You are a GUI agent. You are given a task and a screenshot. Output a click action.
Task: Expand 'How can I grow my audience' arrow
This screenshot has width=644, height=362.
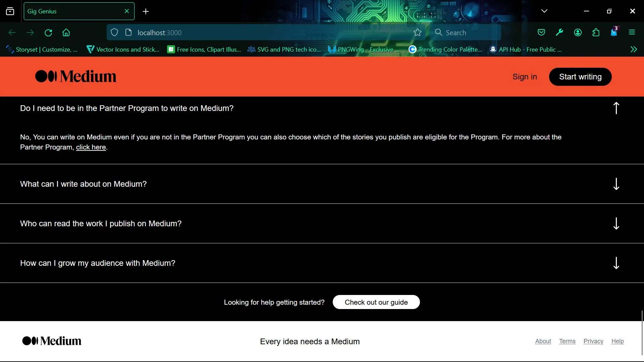click(x=616, y=263)
